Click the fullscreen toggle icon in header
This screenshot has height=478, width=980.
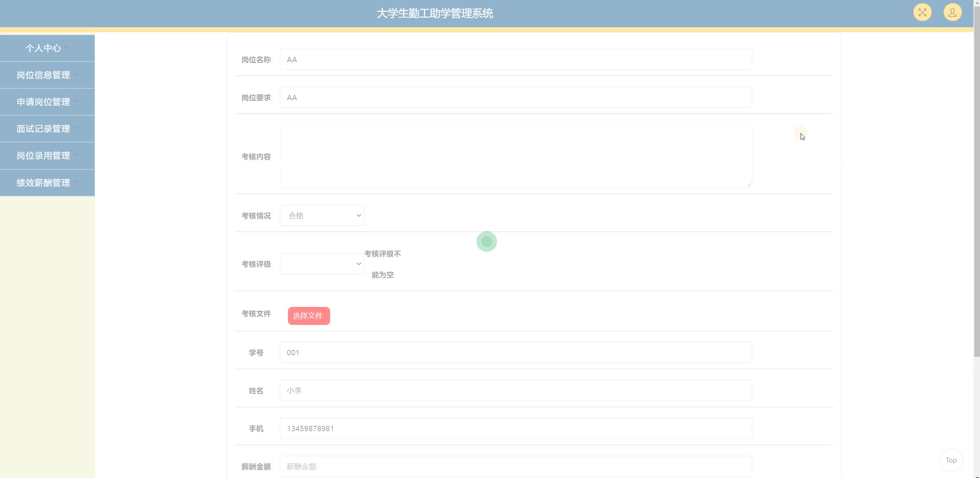click(x=922, y=13)
